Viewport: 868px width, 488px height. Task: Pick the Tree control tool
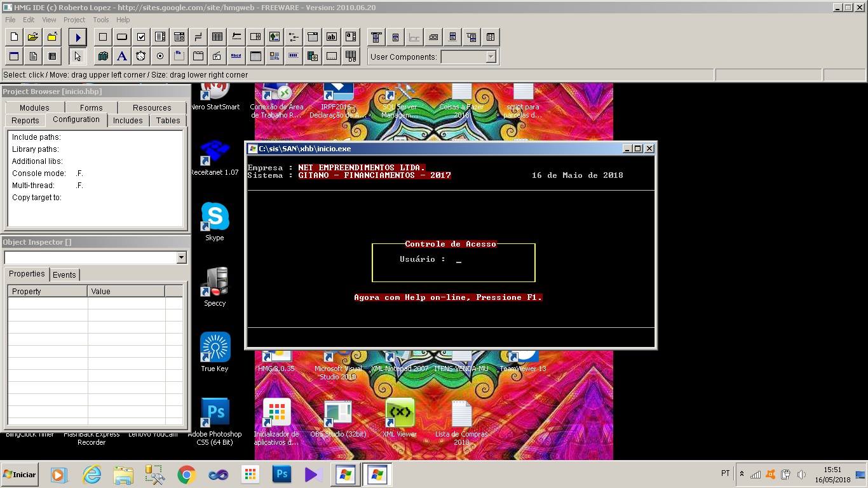click(x=294, y=37)
